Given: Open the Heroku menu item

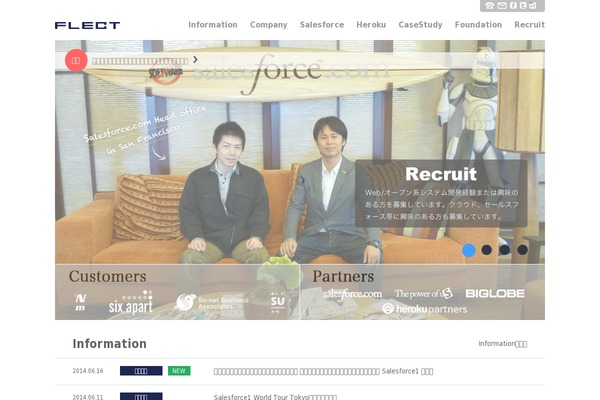Looking at the screenshot, I should tap(371, 24).
